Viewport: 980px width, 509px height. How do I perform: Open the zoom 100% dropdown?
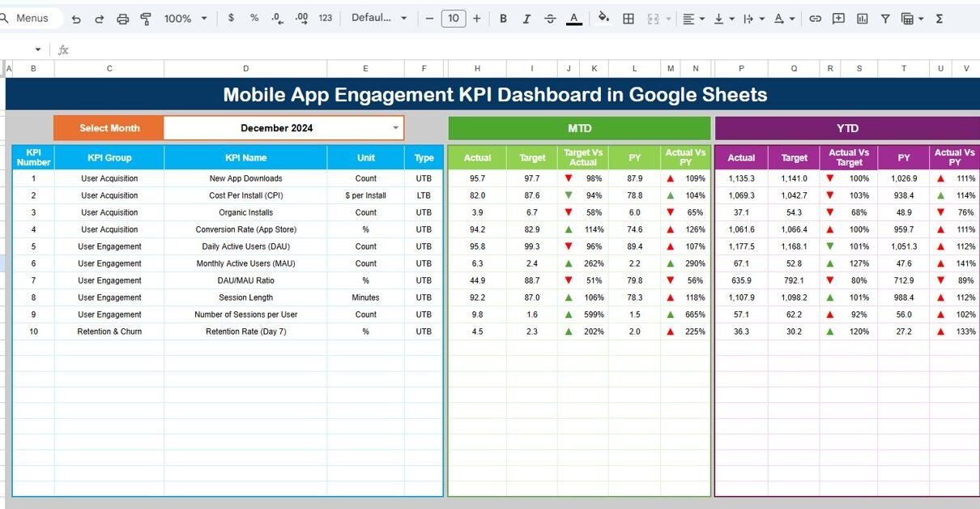[185, 19]
